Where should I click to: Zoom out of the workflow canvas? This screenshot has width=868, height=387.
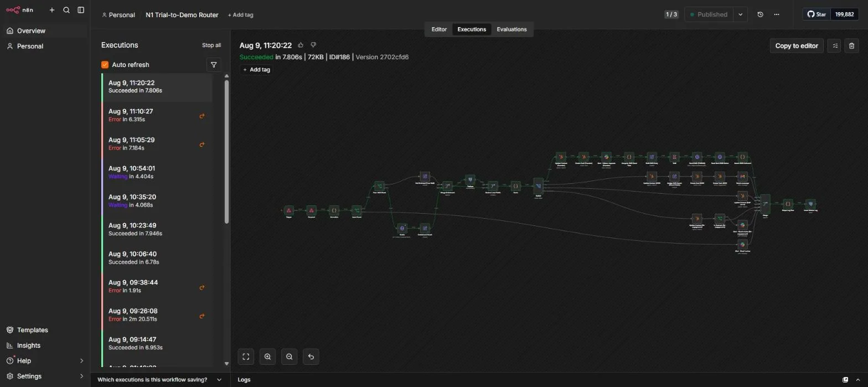click(289, 357)
